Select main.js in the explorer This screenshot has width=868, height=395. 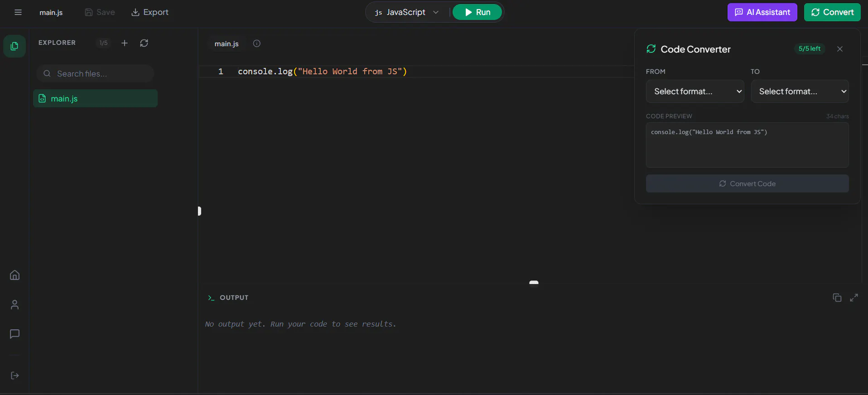[x=95, y=98]
